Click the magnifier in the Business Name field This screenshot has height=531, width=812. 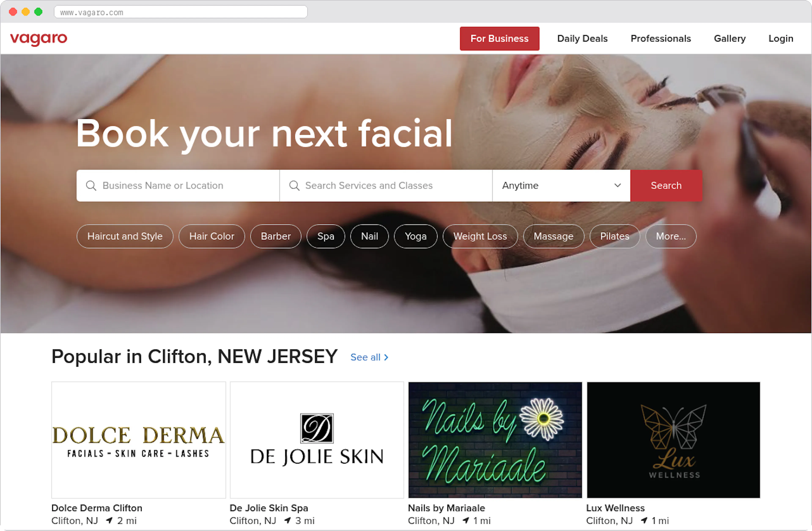91,185
